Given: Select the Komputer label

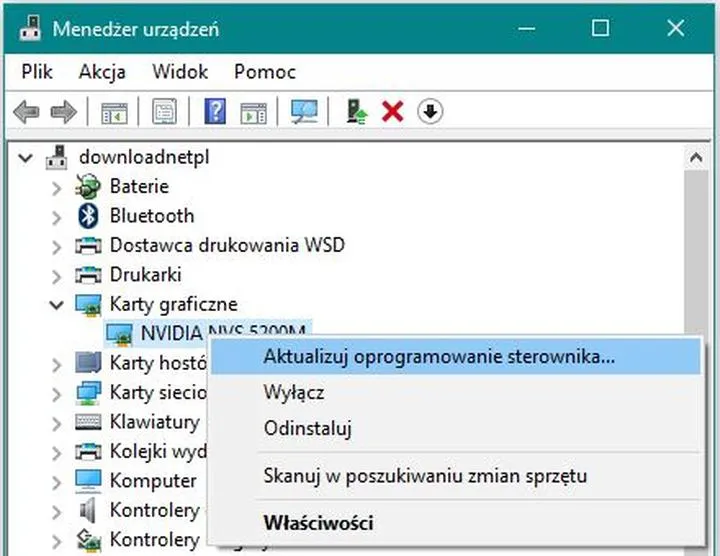Looking at the screenshot, I should 153,481.
